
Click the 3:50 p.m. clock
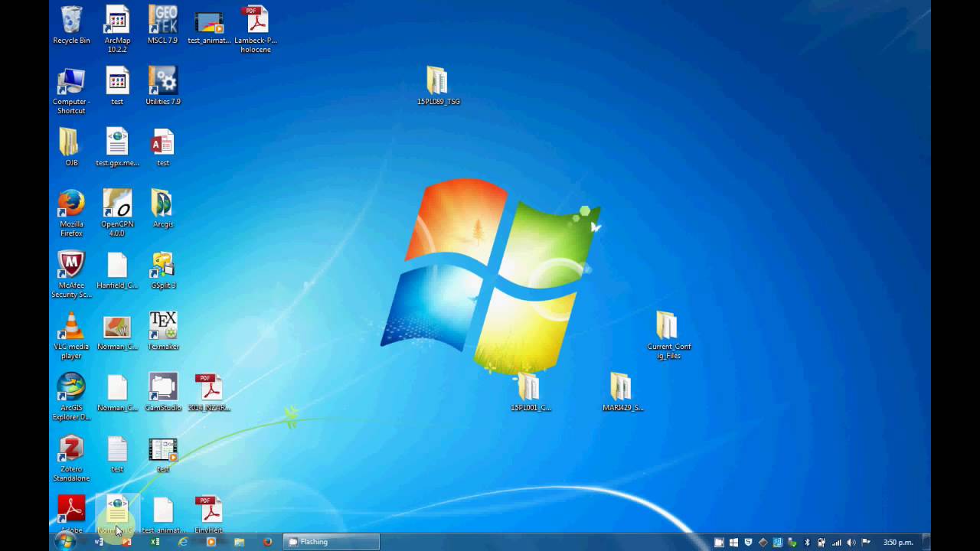[897, 543]
